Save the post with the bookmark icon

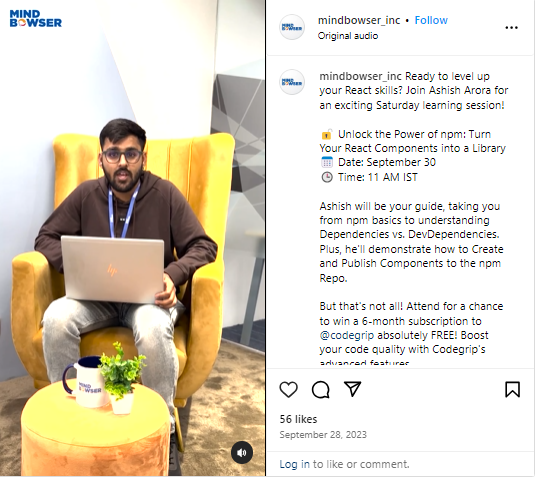(512, 389)
